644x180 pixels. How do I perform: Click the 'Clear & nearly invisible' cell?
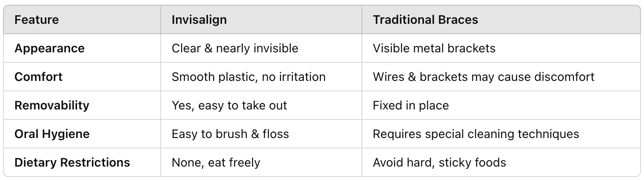coord(235,48)
